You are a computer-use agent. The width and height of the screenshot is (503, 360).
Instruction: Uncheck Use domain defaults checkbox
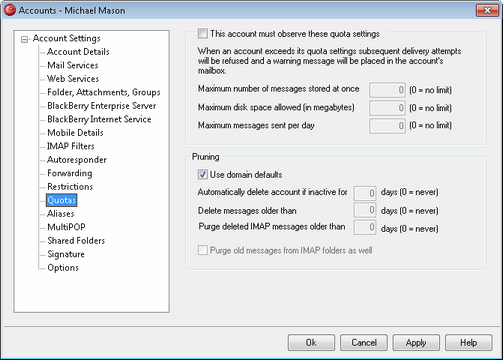pyautogui.click(x=202, y=174)
